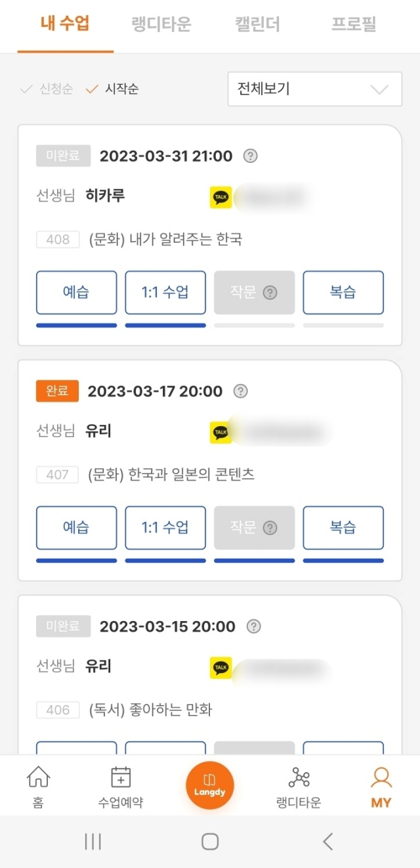Switch to the 프로필 tab
The width and height of the screenshot is (420, 868).
[354, 26]
